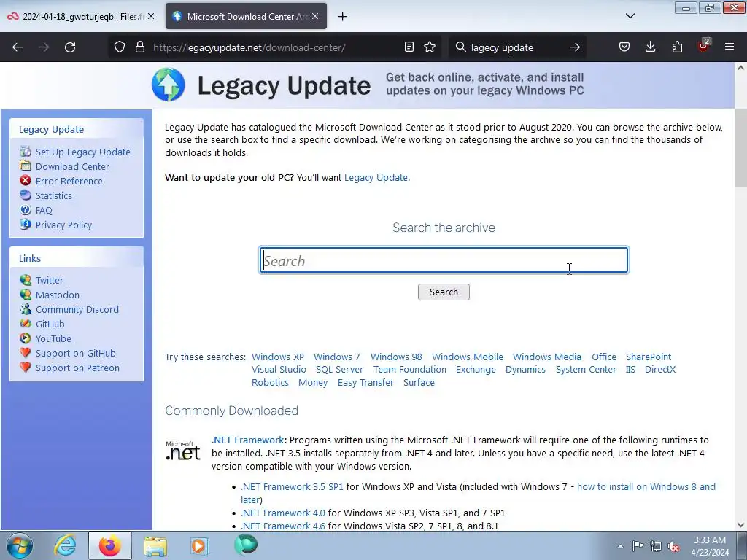
Task: Open the Firefox downloads panel
Action: (x=650, y=47)
